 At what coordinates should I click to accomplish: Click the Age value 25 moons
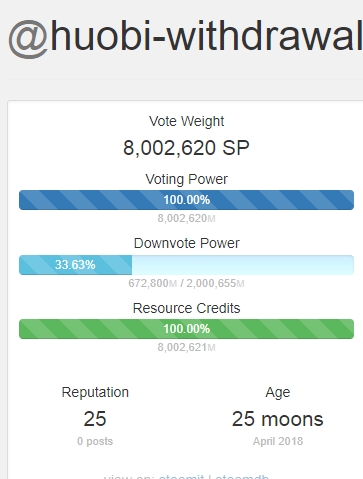(x=278, y=419)
